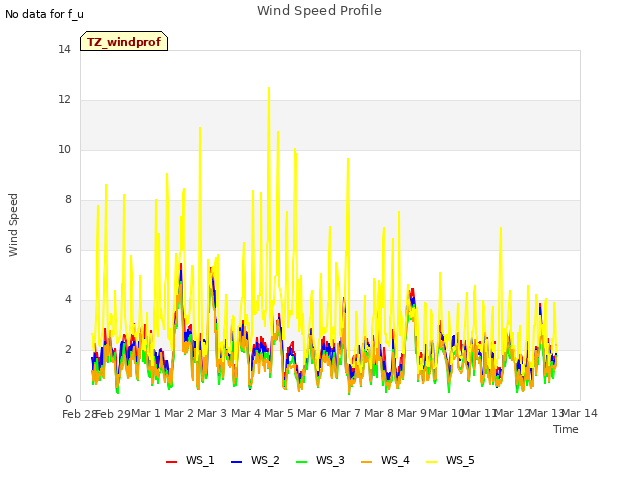This screenshot has width=640, height=480.
Task: Click the Mar 10 x-axis tick label
Action: [x=446, y=413]
